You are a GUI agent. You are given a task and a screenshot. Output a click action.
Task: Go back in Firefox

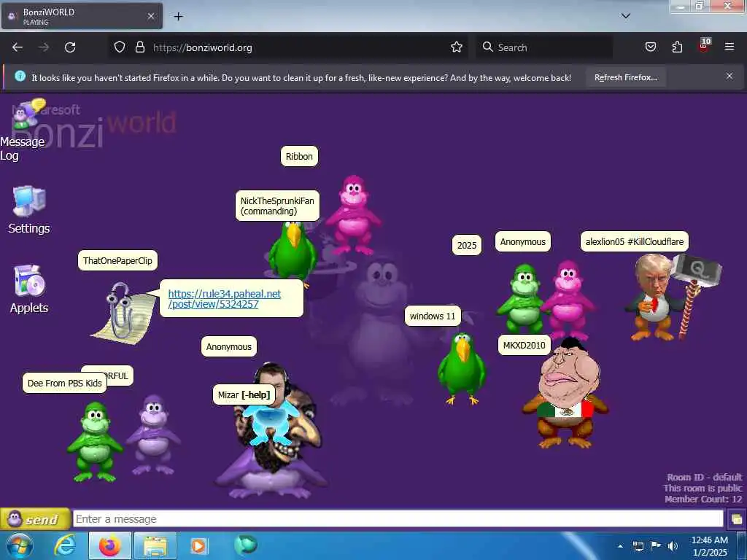[18, 47]
